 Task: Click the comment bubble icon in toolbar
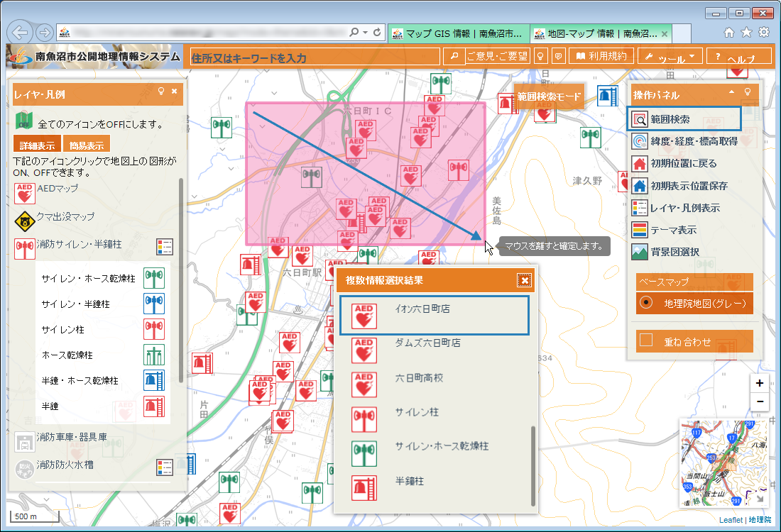click(558, 56)
